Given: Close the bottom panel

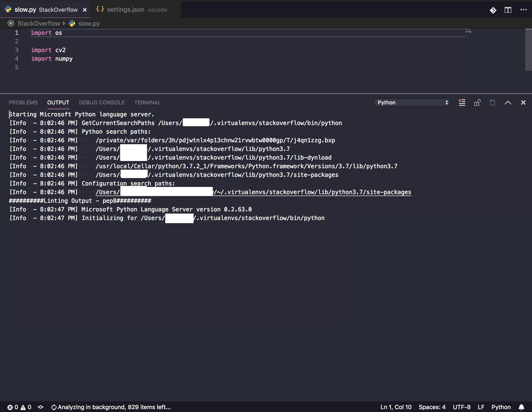Looking at the screenshot, I should click(x=523, y=102).
